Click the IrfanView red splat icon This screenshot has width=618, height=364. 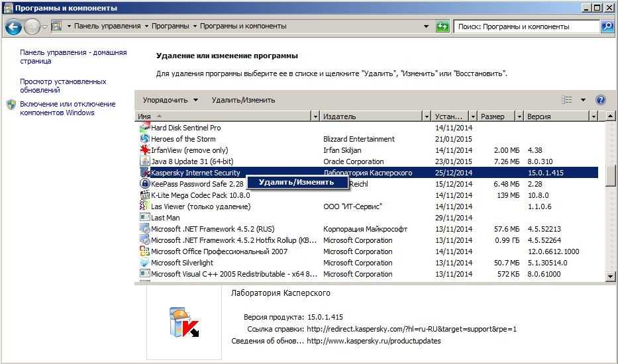(144, 150)
